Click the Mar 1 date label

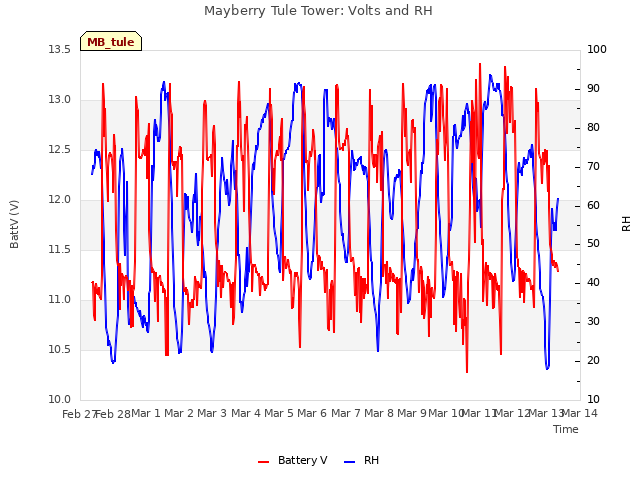(146, 413)
